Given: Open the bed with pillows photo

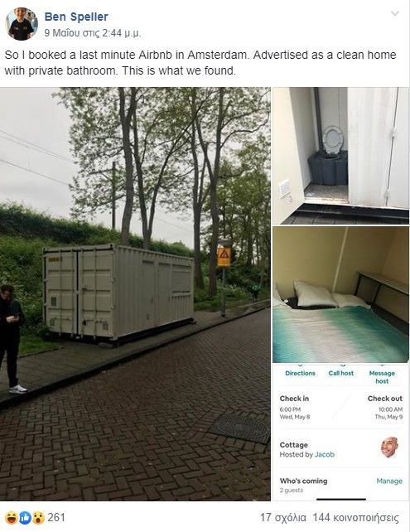Looking at the screenshot, I should point(340,295).
